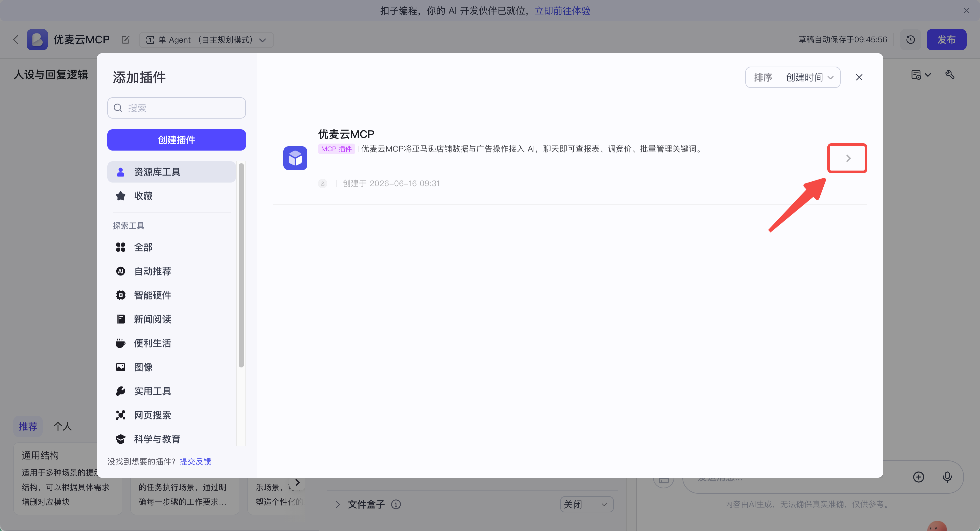This screenshot has height=531, width=980.
Task: Click the 便利生活 coffee cup icon
Action: tap(121, 343)
